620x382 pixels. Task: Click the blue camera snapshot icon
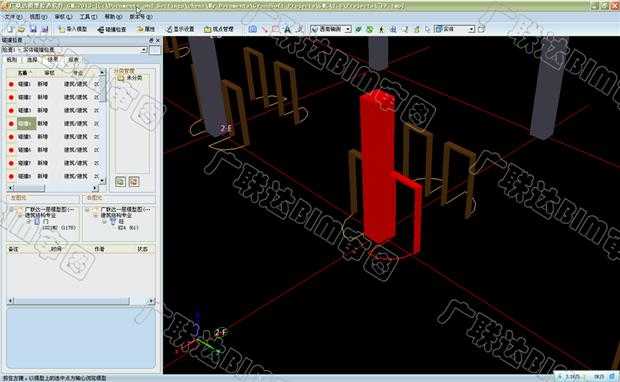point(253,29)
